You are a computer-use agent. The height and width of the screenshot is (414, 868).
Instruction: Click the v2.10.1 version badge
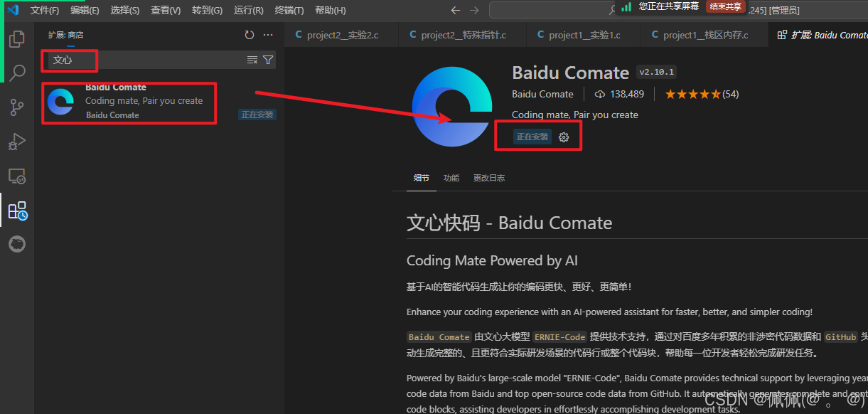point(656,72)
